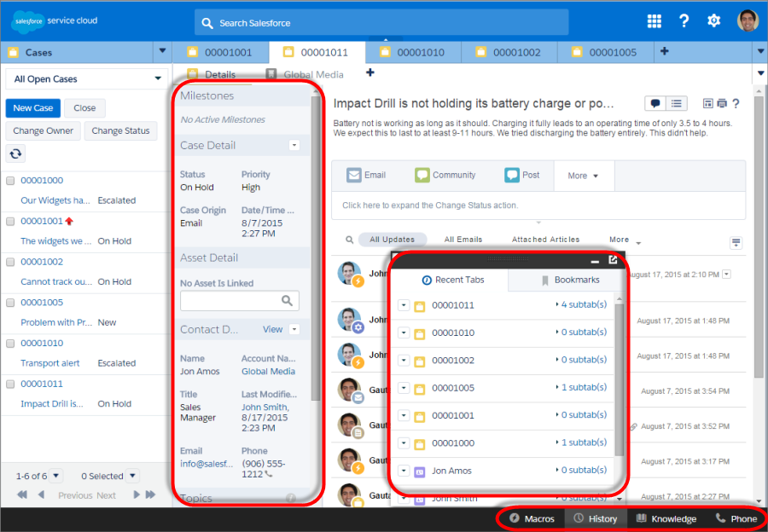This screenshot has height=532, width=768.
Task: Switch to the Bookmarks tab
Action: point(568,280)
